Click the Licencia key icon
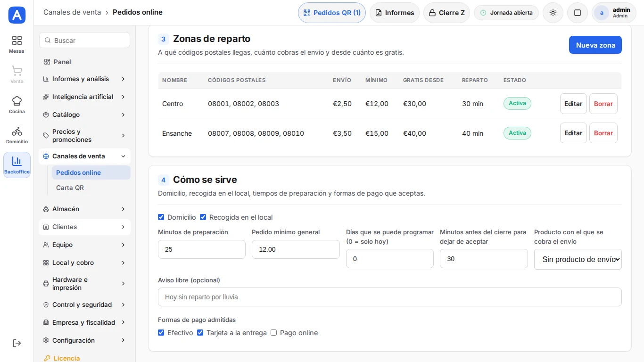 pos(47,358)
